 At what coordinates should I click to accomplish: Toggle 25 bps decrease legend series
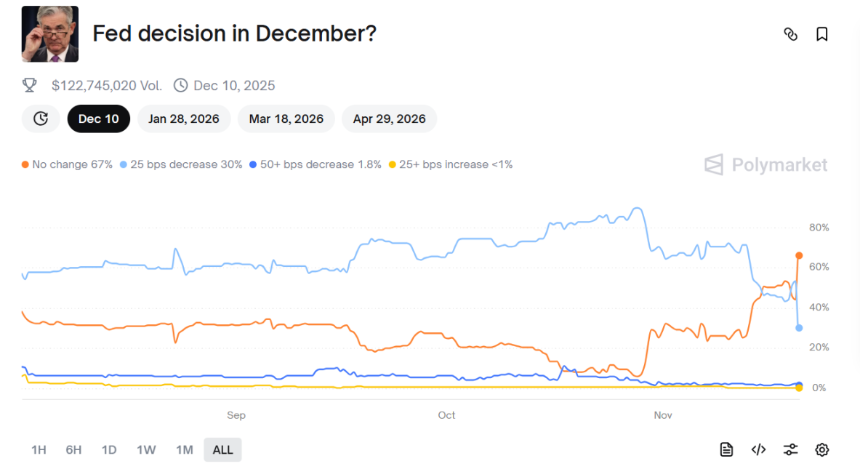click(182, 164)
